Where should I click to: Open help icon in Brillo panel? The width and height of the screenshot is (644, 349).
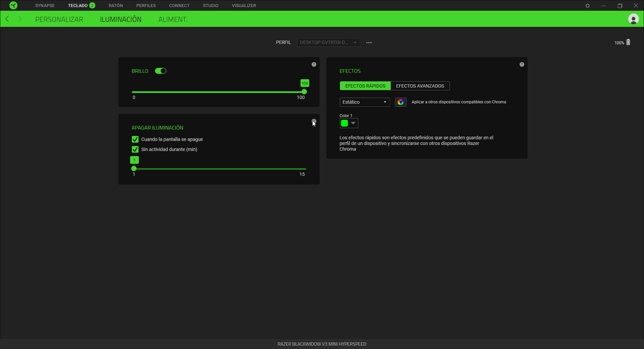314,64
